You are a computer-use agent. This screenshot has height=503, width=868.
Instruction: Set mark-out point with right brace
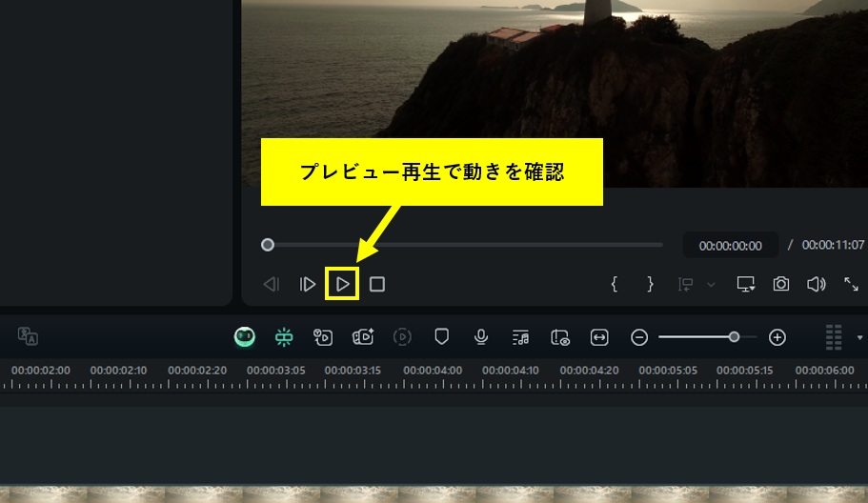point(650,285)
